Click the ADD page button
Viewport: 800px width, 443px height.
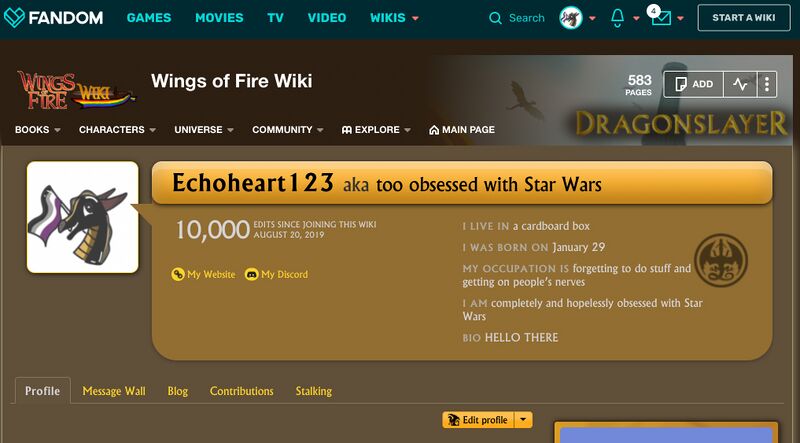tap(693, 84)
